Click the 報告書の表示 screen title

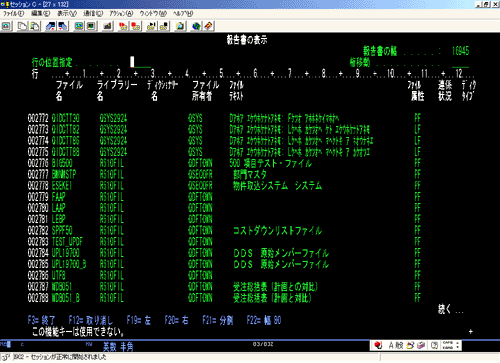[x=247, y=40]
